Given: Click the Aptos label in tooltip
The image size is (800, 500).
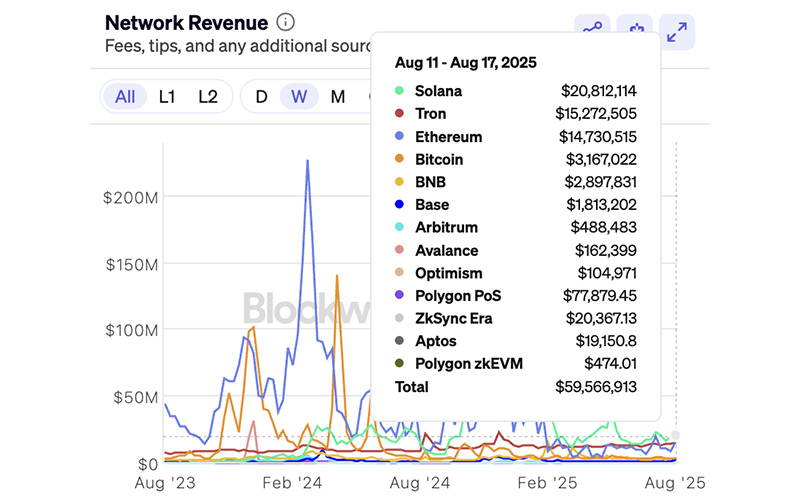Looking at the screenshot, I should point(436,341).
